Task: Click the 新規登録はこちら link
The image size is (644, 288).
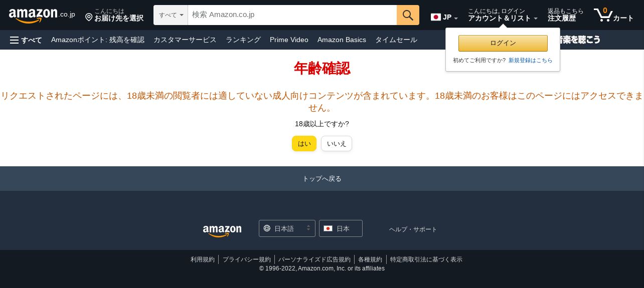Action: pos(531,60)
